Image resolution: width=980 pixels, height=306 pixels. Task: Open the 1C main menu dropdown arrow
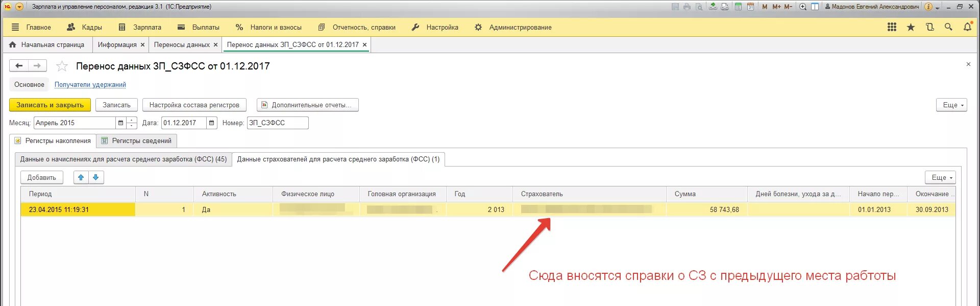coord(19,7)
